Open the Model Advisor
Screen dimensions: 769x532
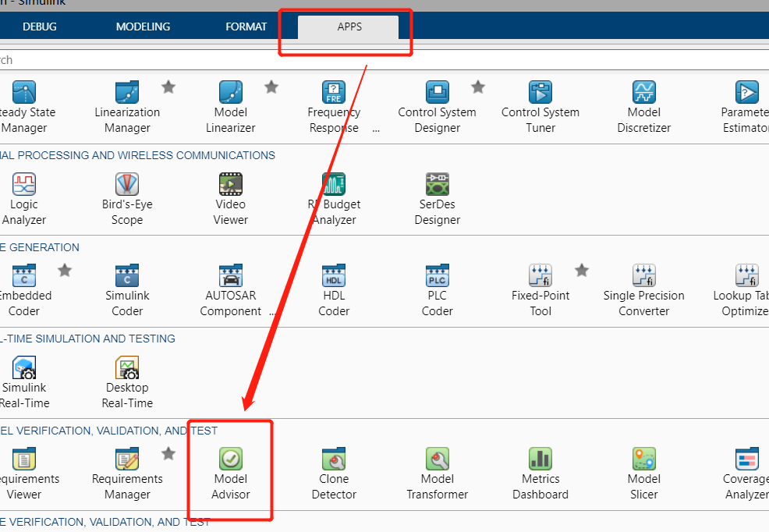click(x=231, y=473)
